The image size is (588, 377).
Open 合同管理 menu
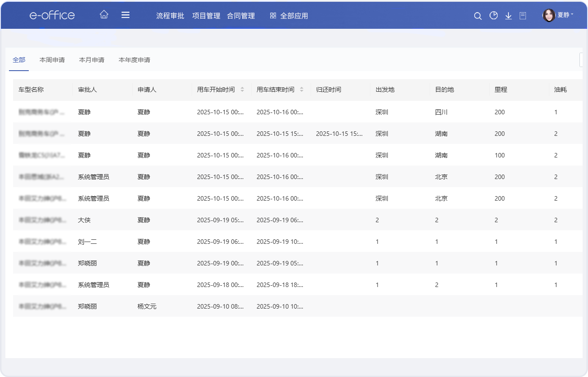(x=241, y=16)
